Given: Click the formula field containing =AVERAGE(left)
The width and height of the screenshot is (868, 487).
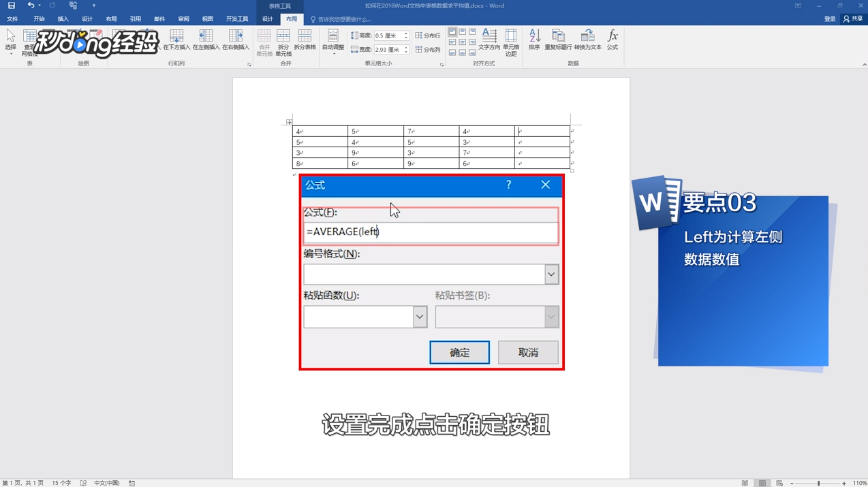Looking at the screenshot, I should (431, 232).
